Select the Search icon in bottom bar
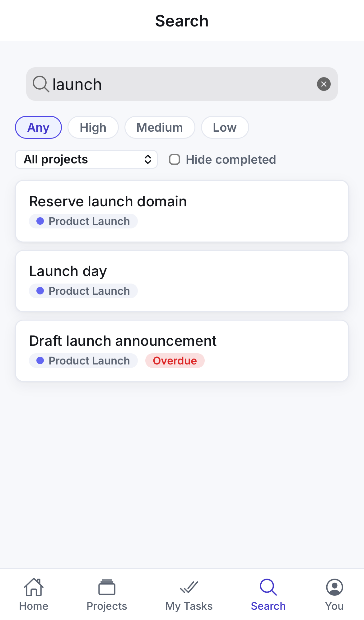This screenshot has height=620, width=364. pyautogui.click(x=268, y=587)
